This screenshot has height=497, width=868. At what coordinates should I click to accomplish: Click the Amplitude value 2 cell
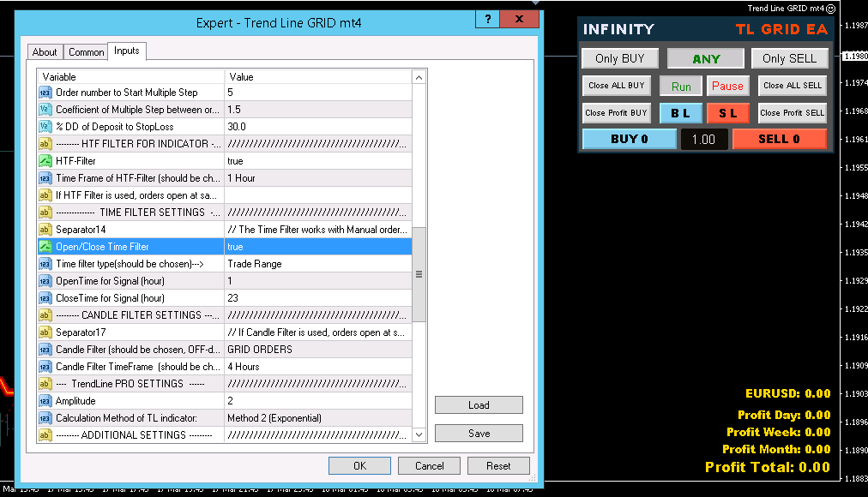pos(318,401)
